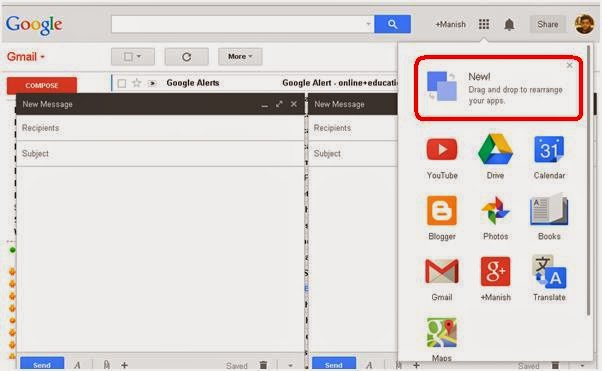Image resolution: width=602 pixels, height=371 pixels.
Task: Click the right New Message title bar
Action: [x=353, y=104]
